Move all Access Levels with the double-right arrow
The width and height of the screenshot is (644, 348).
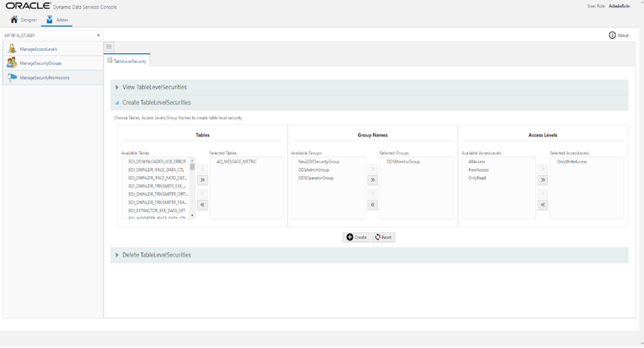click(542, 180)
